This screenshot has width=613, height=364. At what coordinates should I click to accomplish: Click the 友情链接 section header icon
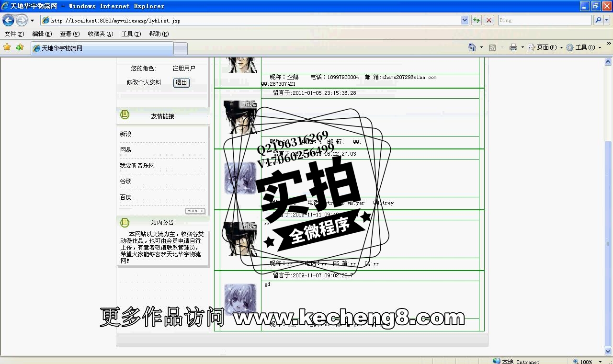[125, 114]
